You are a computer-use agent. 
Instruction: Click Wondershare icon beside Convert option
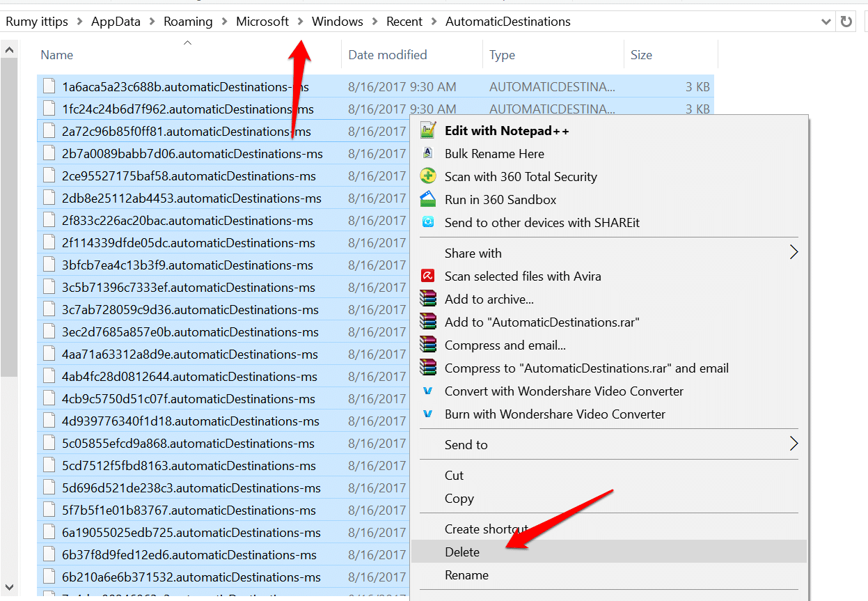428,391
